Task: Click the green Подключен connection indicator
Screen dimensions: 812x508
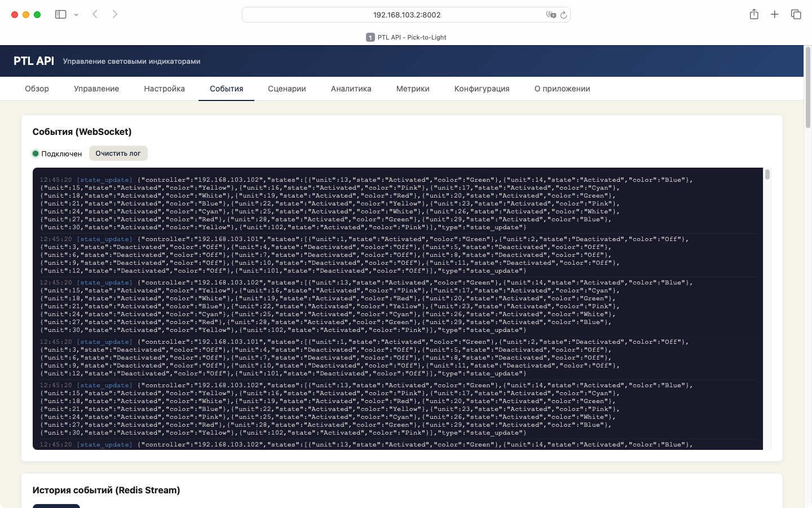Action: [x=58, y=153]
